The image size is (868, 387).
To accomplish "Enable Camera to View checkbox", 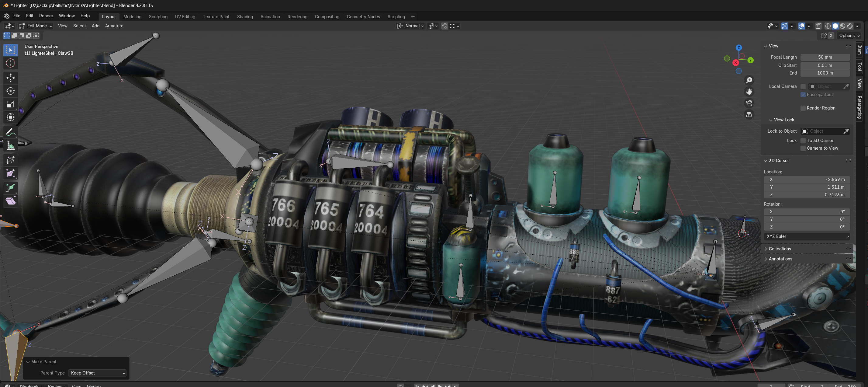I will pos(803,148).
